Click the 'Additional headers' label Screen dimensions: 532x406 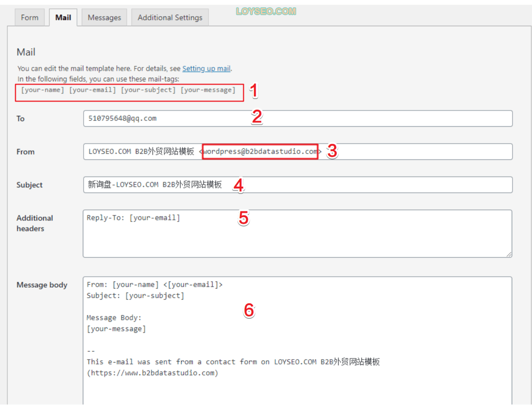pyautogui.click(x=35, y=223)
